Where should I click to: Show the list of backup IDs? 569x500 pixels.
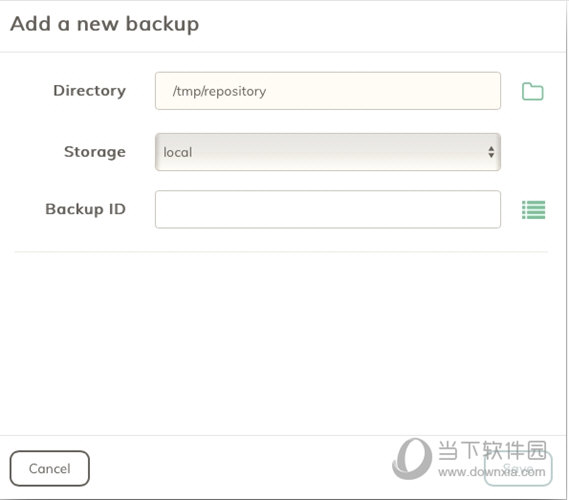pos(533,210)
